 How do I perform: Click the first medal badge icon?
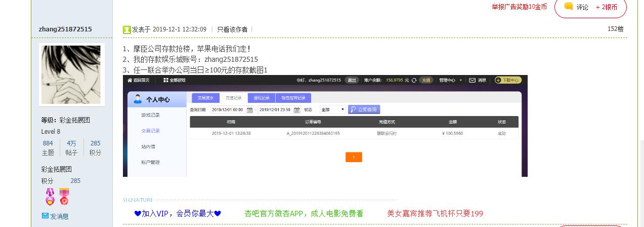(50, 196)
